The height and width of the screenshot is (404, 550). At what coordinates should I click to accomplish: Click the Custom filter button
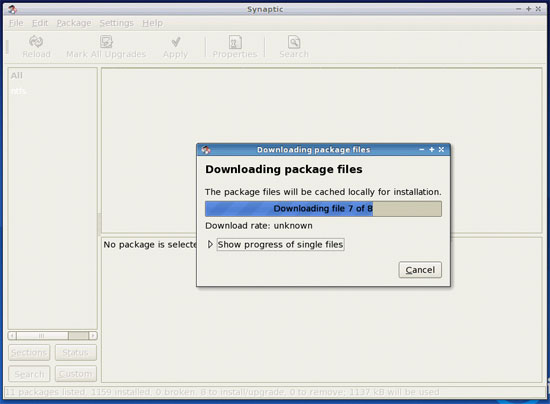(x=75, y=374)
